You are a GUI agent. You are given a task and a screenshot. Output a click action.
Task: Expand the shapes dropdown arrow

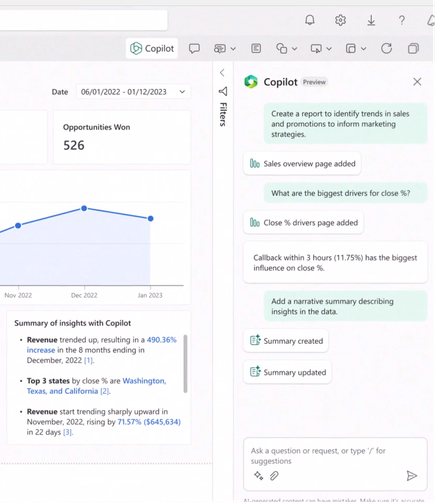pyautogui.click(x=295, y=49)
